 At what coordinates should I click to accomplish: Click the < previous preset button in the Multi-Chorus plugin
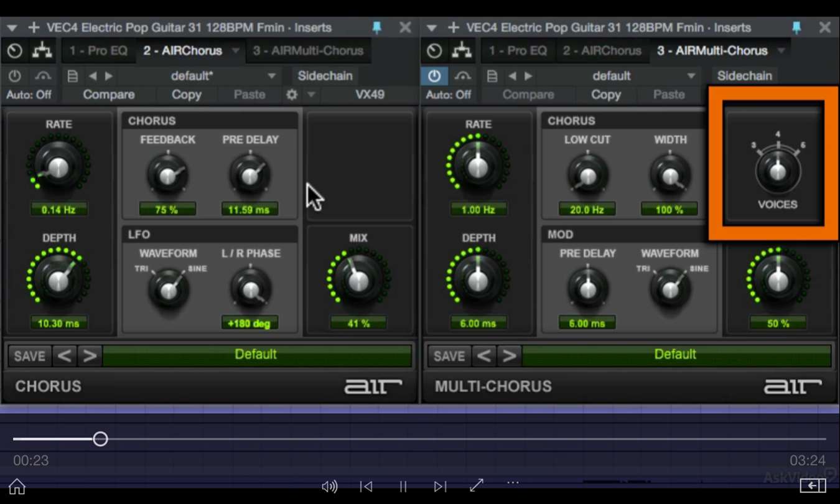point(483,356)
